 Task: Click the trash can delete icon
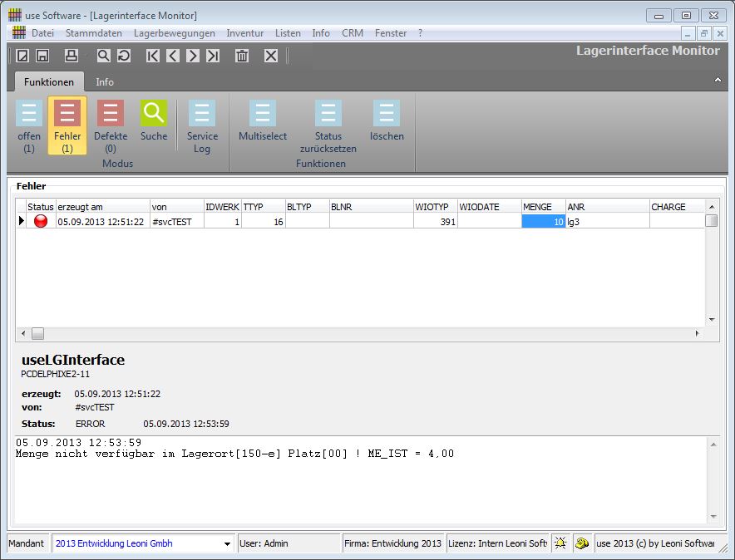tap(242, 56)
